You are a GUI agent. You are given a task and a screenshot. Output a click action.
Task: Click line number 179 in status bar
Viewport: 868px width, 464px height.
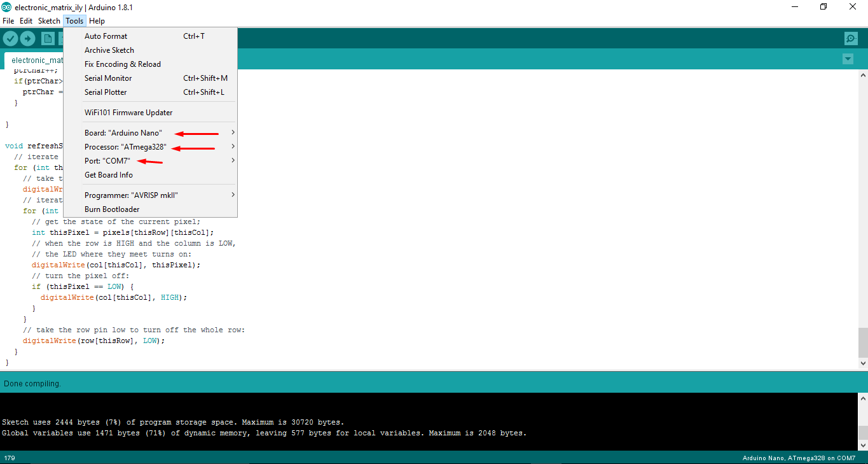click(x=10, y=458)
